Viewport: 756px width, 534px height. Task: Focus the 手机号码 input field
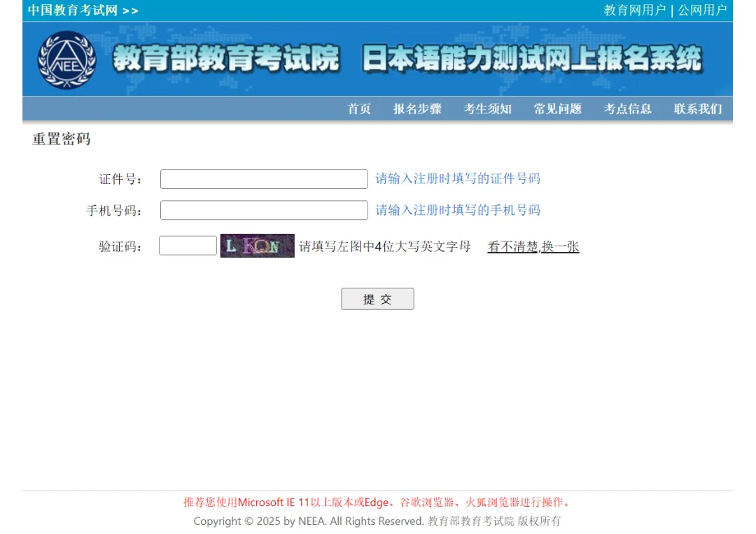coord(264,210)
